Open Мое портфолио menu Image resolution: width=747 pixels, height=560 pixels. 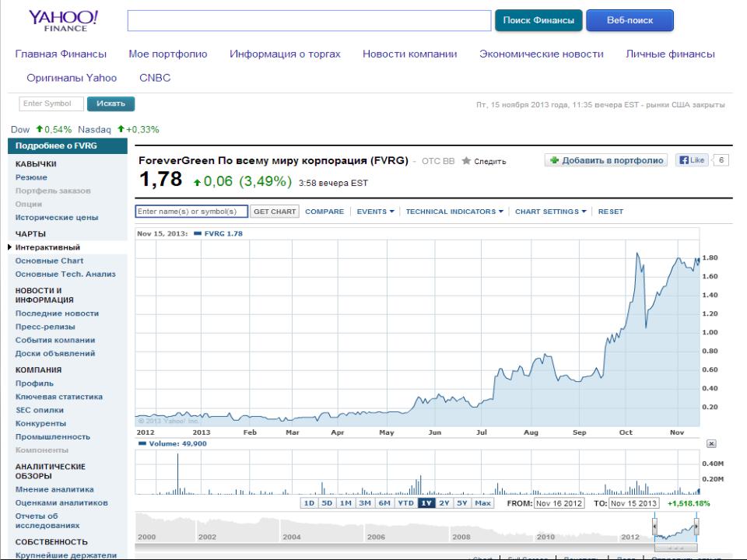[168, 54]
